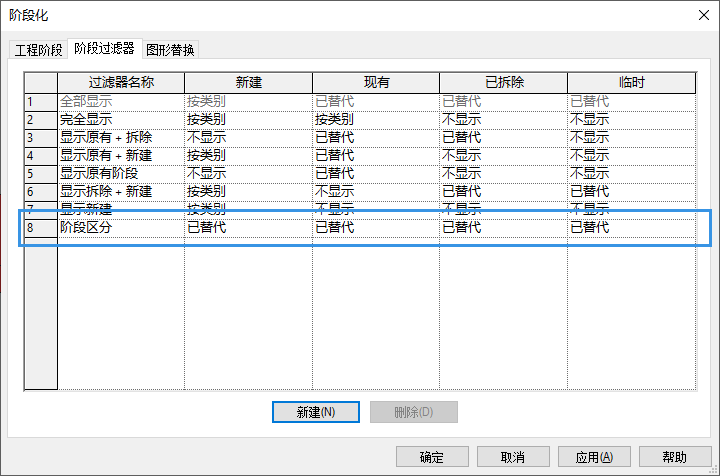Click 新建 cell of 全部显示 row
This screenshot has width=720, height=476.
pyautogui.click(x=248, y=102)
